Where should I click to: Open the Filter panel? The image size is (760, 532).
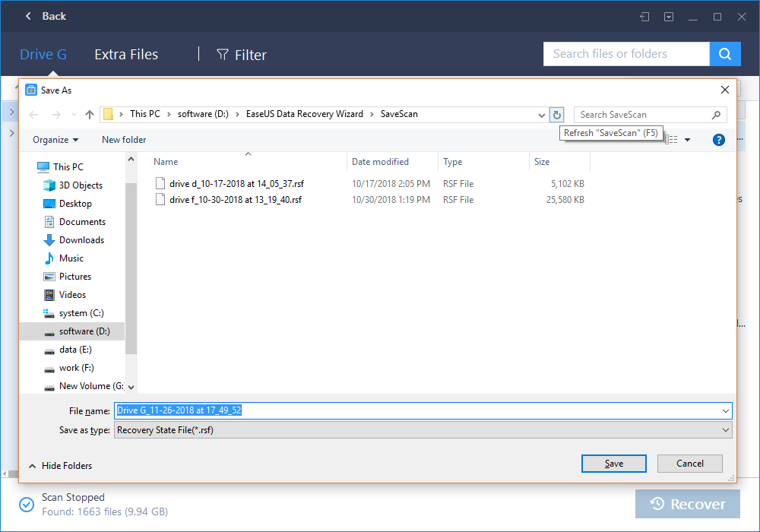click(241, 54)
